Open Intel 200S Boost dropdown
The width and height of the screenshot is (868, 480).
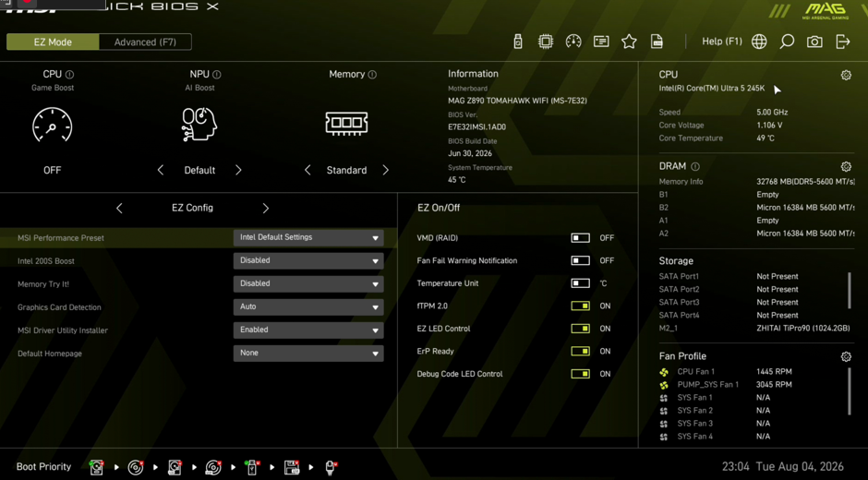[x=308, y=260]
